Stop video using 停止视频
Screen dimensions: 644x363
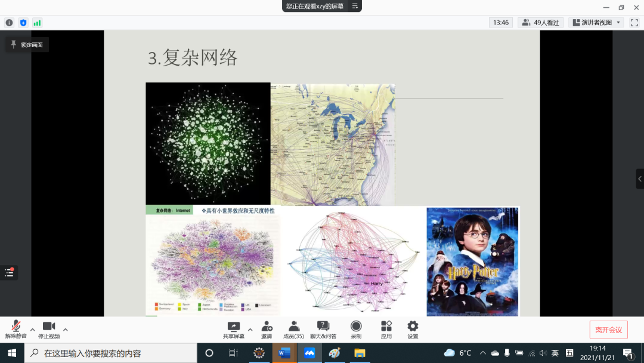(x=49, y=329)
